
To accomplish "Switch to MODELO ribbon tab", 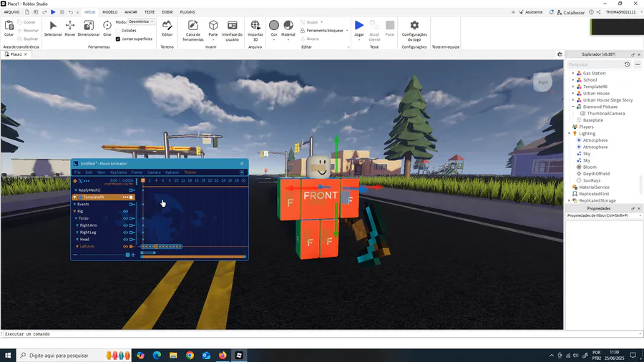I will [x=109, y=12].
